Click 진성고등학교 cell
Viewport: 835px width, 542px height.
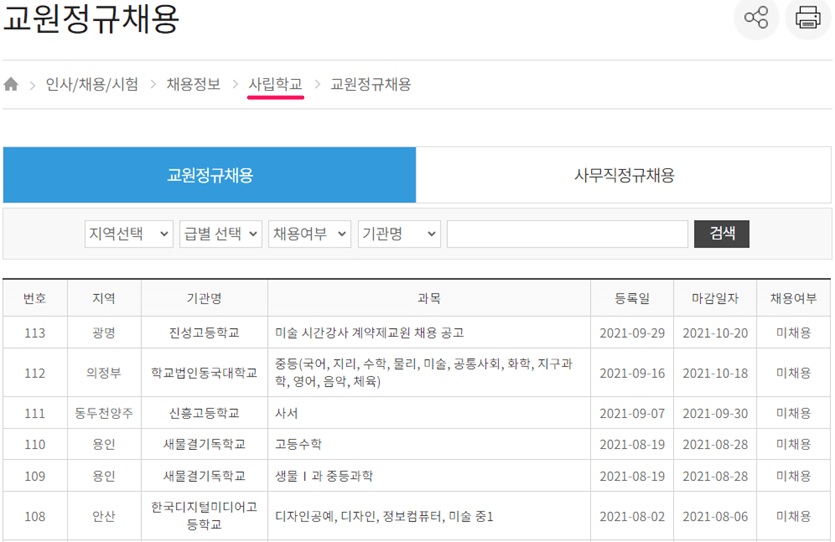204,333
